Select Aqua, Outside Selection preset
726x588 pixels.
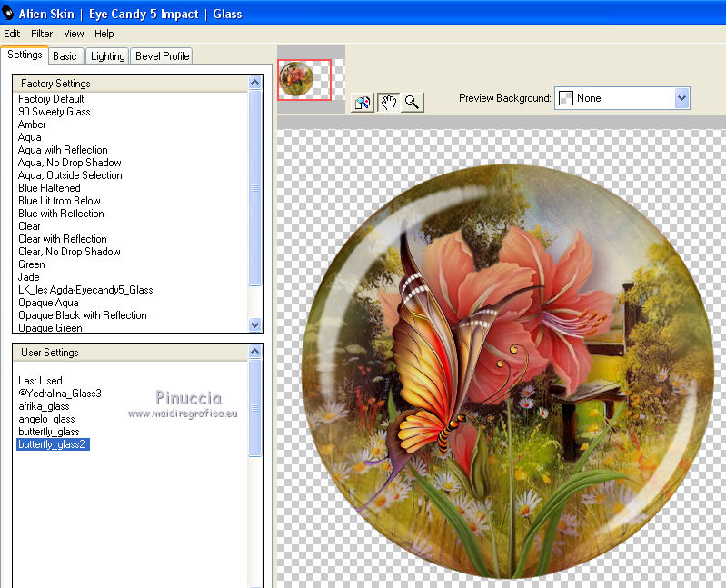[x=70, y=175]
